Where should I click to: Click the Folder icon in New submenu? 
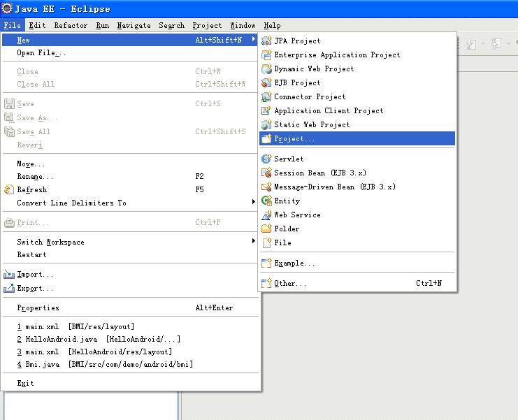tap(266, 229)
